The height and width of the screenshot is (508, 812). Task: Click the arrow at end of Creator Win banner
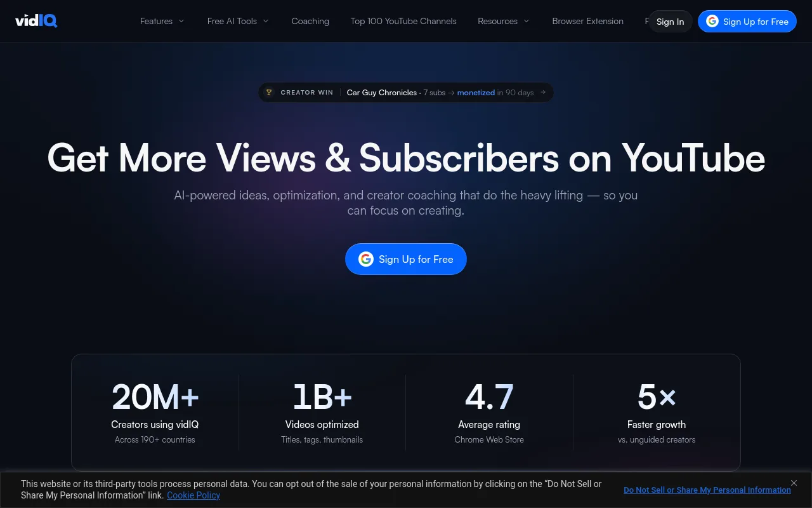543,93
